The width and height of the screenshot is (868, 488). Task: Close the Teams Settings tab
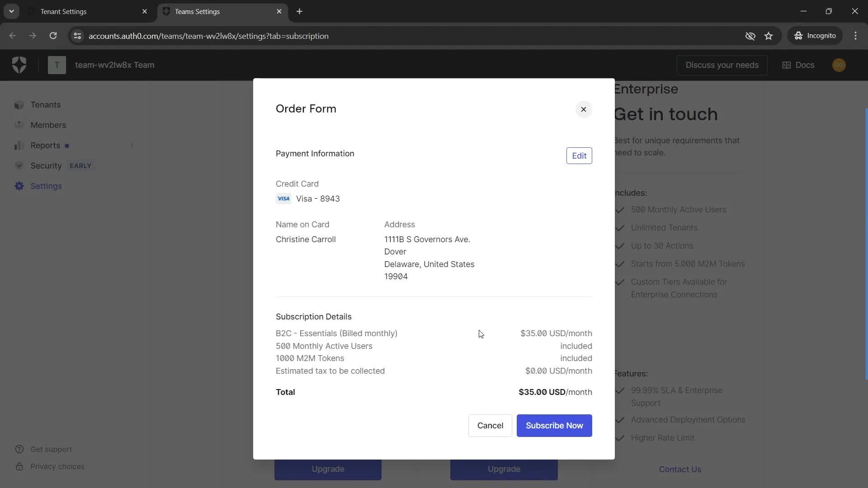coord(279,12)
